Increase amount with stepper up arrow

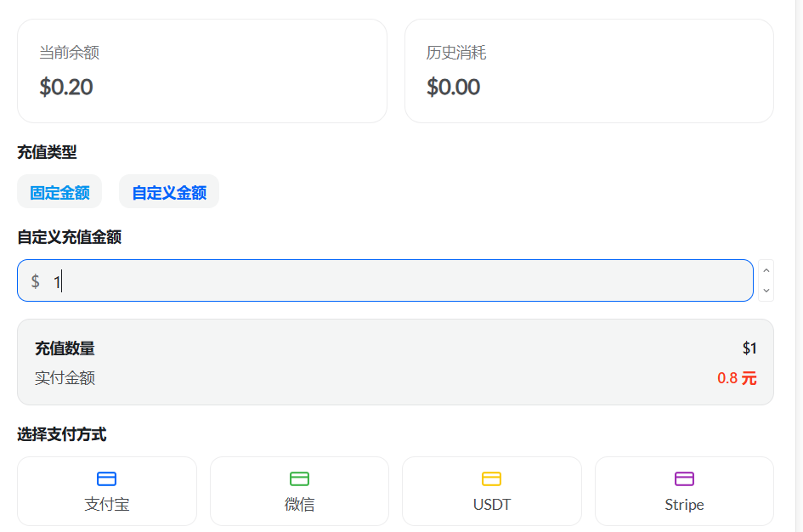[x=765, y=270]
